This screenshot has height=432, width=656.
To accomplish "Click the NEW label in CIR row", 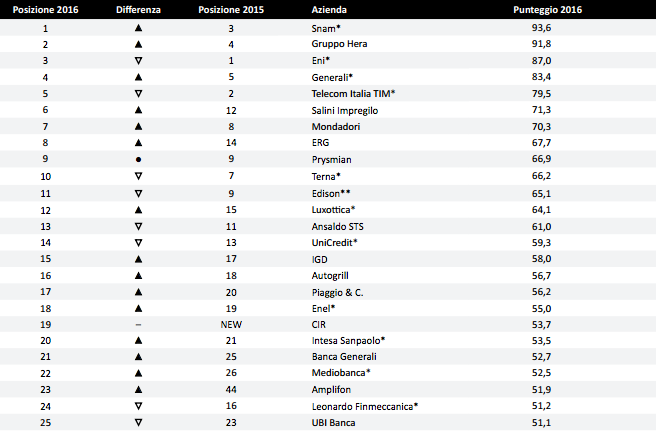I will (231, 325).
